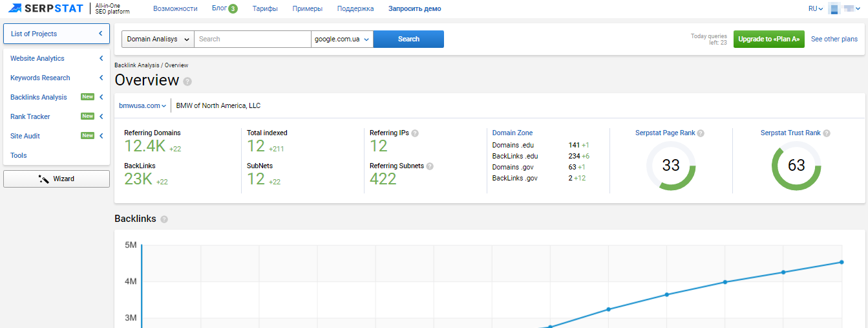This screenshot has height=328, width=868.
Task: Click Today queries left counter
Action: click(709, 39)
